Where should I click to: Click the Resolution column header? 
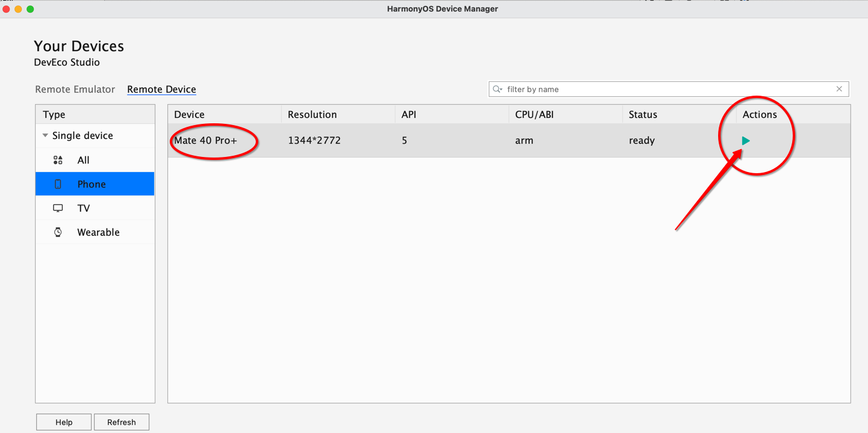click(312, 114)
